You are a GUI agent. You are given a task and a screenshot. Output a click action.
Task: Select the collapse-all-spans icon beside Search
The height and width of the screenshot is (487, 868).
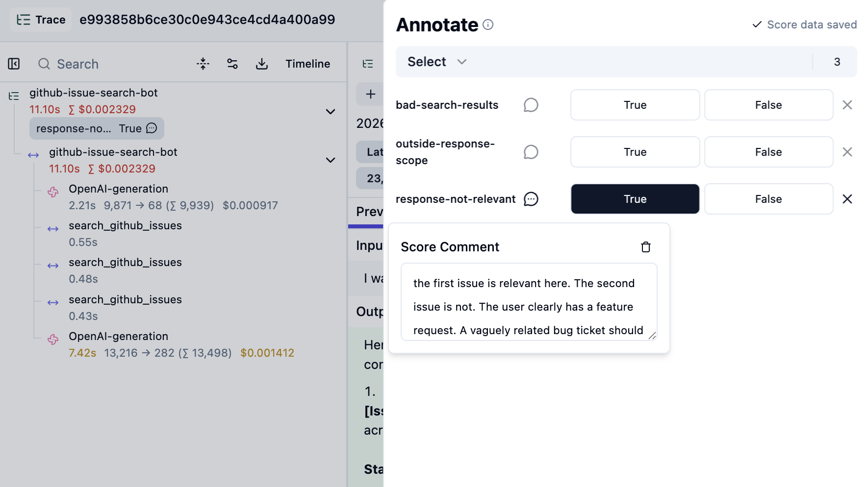click(x=203, y=64)
